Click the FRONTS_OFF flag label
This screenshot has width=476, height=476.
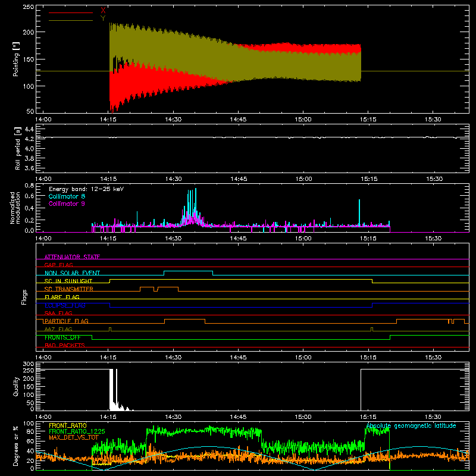[62, 337]
